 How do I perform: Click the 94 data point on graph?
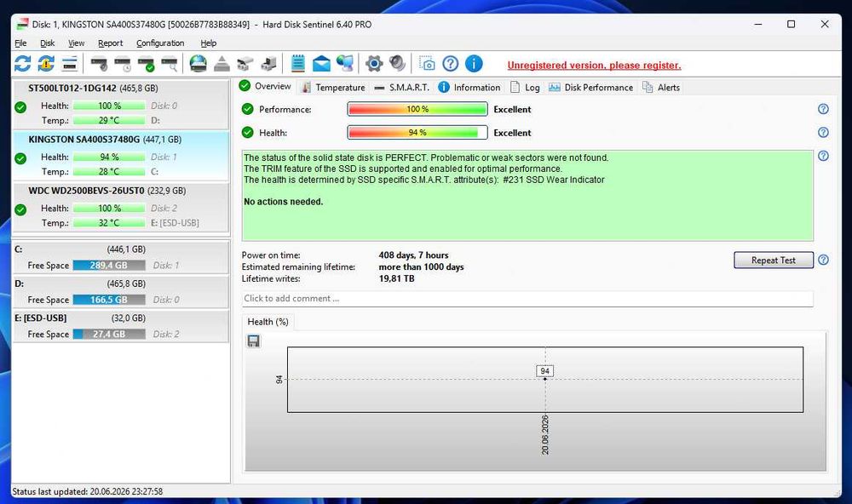(x=545, y=379)
